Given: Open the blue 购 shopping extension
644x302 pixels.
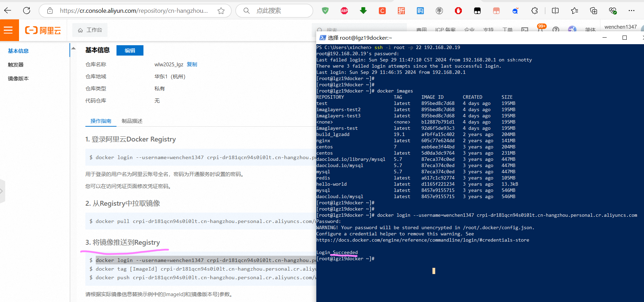Looking at the screenshot, I should (420, 11).
